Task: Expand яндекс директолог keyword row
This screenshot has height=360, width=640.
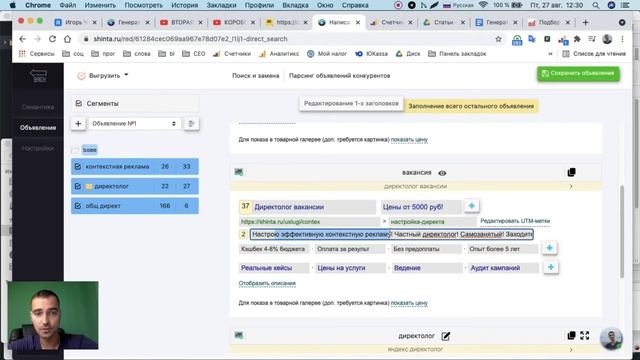Action: pyautogui.click(x=571, y=350)
